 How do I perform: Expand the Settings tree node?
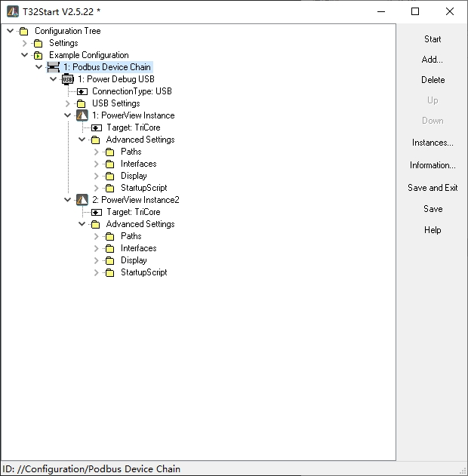tap(25, 43)
